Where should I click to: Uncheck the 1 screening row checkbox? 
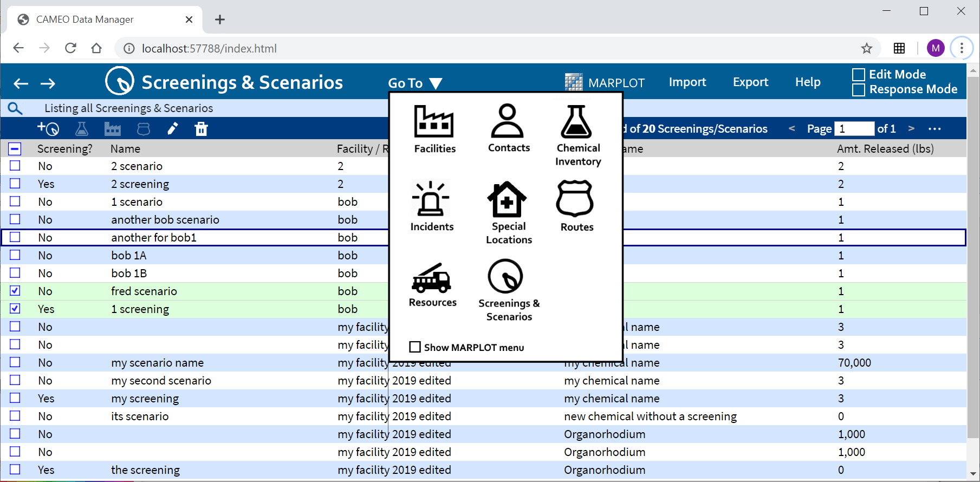point(15,309)
